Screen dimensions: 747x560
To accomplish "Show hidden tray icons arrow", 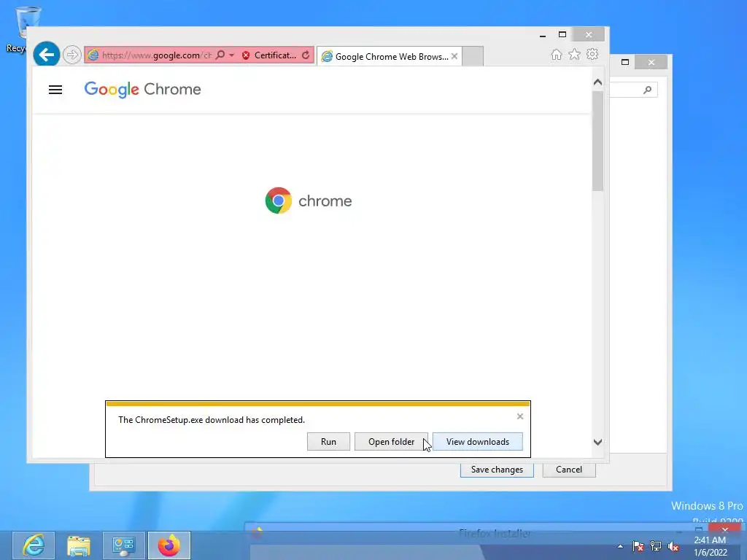I will (620, 546).
